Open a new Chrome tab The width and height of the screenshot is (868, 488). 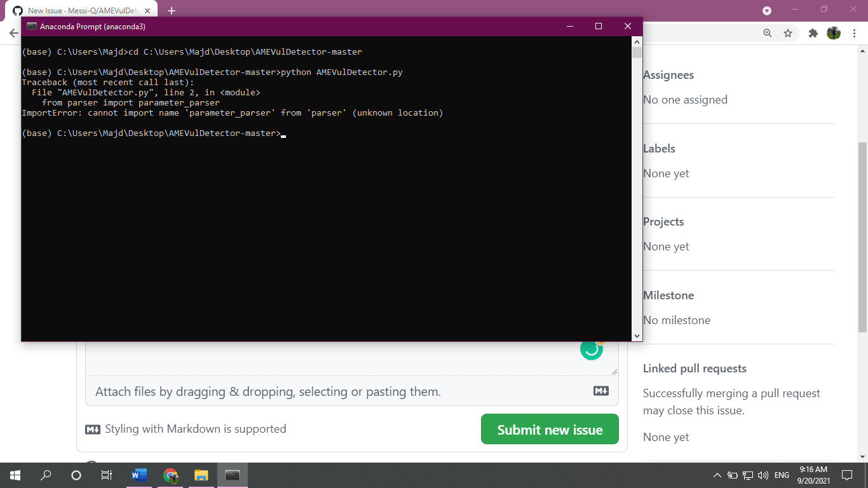pyautogui.click(x=171, y=11)
